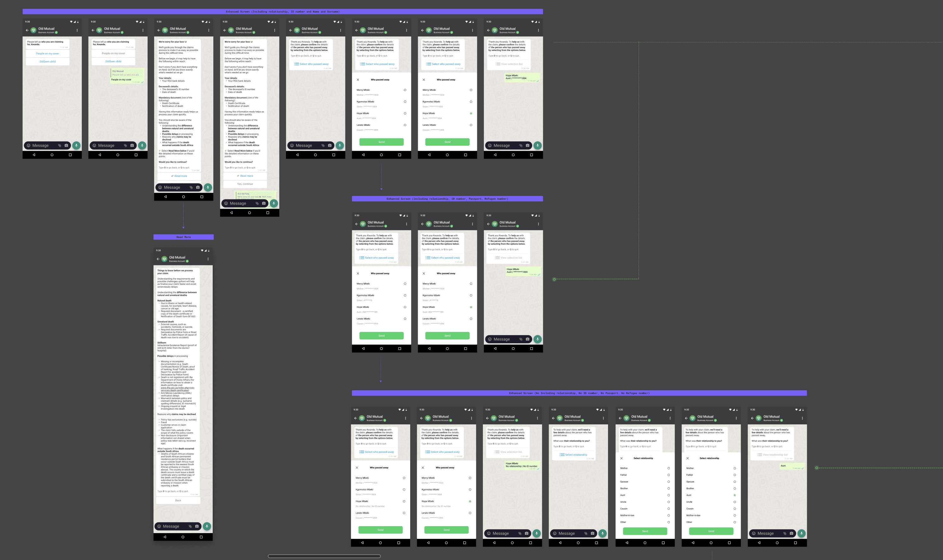Open three-dot menu in chat with 'Aunt' reply

click(802, 418)
